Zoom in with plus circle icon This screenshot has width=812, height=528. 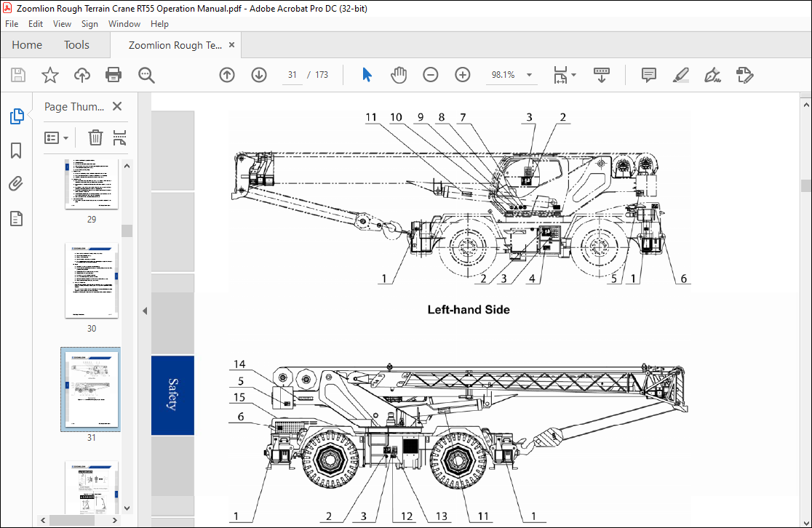(x=463, y=75)
